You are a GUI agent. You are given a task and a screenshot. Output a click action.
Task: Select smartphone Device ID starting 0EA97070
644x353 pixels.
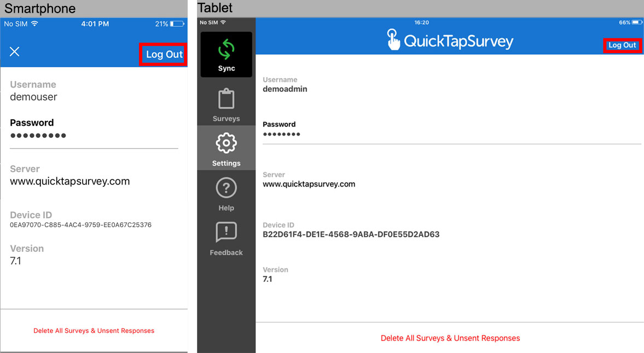[81, 225]
